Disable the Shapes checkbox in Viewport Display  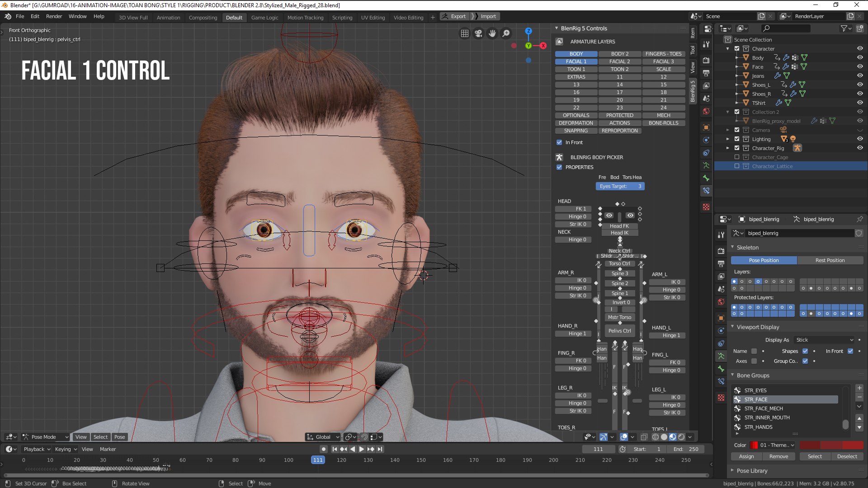pos(805,351)
